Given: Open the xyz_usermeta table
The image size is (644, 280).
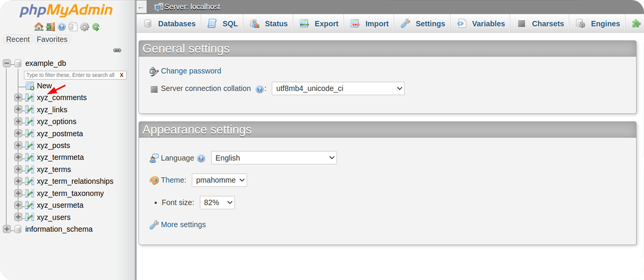Looking at the screenshot, I should click(60, 205).
